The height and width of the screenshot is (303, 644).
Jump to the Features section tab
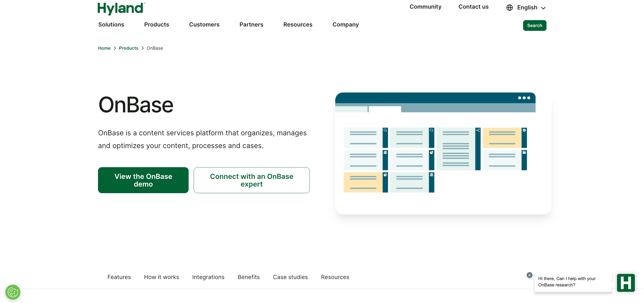[x=119, y=277]
